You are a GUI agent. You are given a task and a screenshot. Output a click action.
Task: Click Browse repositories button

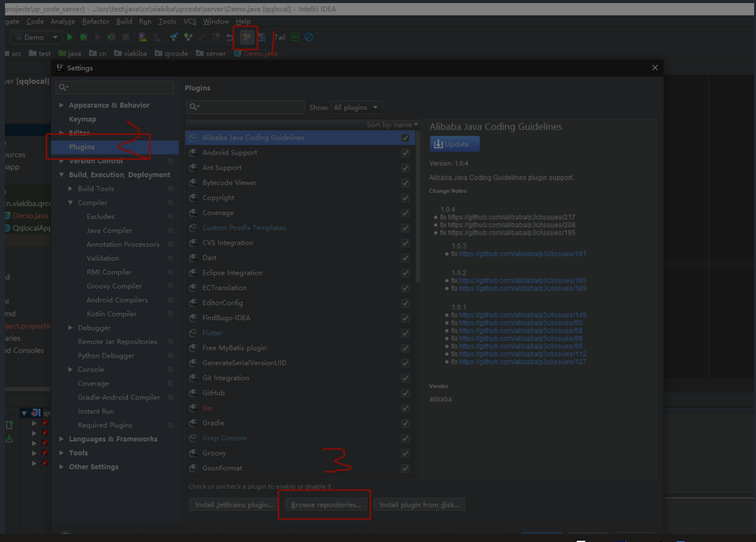click(326, 505)
